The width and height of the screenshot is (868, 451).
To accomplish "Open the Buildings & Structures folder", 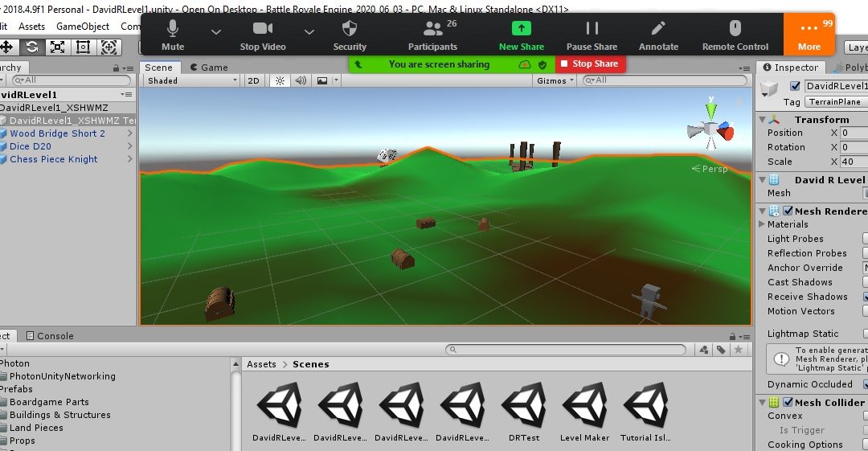I will click(x=59, y=415).
